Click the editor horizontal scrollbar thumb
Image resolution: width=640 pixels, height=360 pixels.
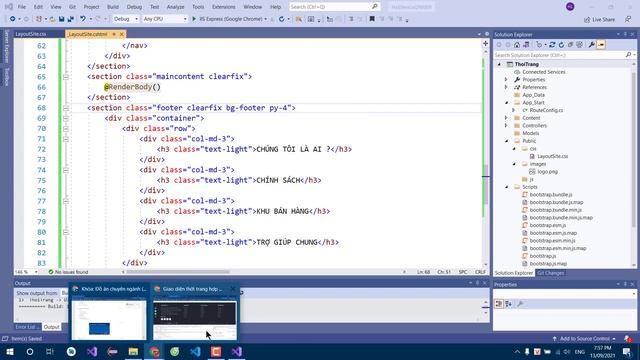178,272
